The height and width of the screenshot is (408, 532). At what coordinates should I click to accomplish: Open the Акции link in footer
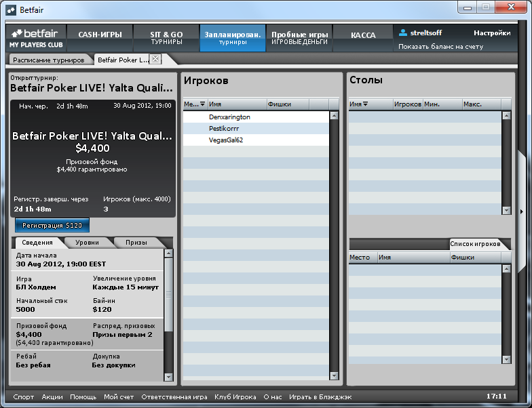pos(52,397)
